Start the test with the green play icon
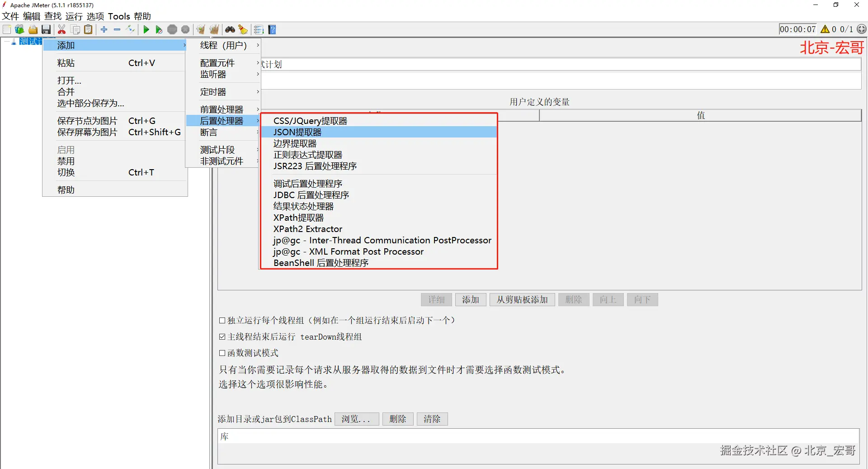 click(146, 30)
